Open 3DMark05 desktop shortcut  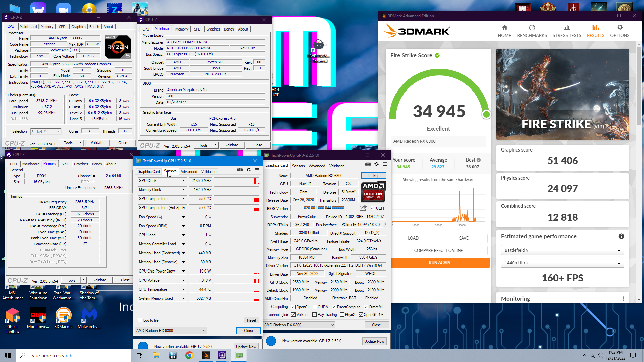coord(64,318)
